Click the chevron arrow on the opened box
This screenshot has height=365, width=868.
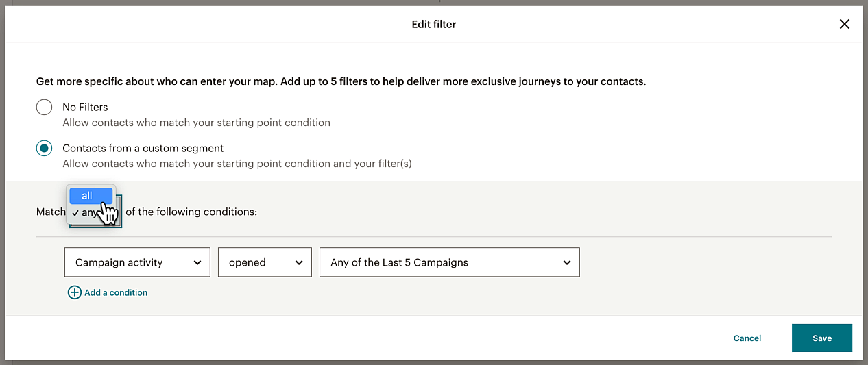298,263
